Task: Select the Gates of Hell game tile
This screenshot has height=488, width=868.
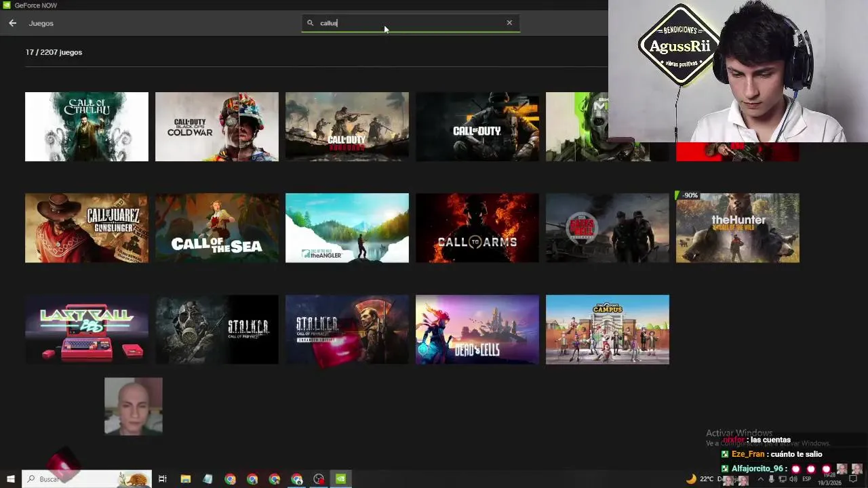Action: [608, 228]
